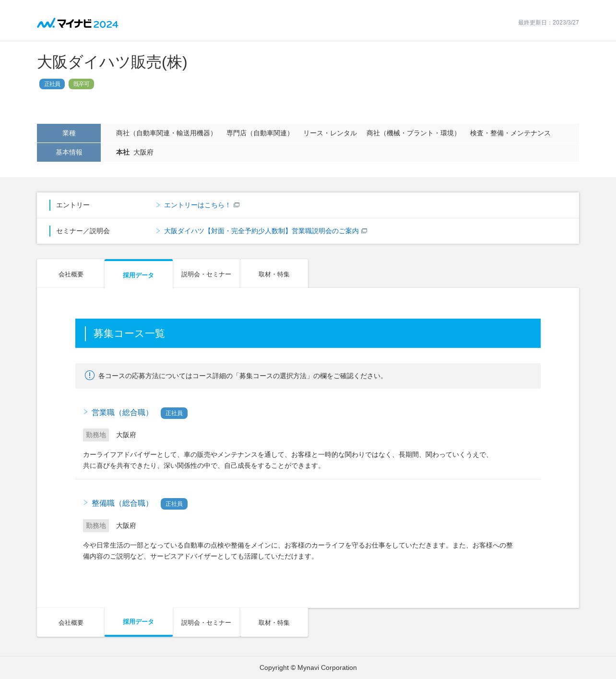Viewport: 616px width, 679px height.
Task: Click 検査・整備・メンテナンス industry text
Action: (510, 133)
